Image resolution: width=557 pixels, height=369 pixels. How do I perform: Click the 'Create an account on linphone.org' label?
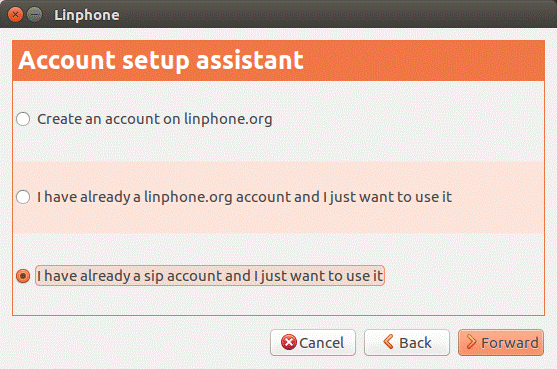155,119
